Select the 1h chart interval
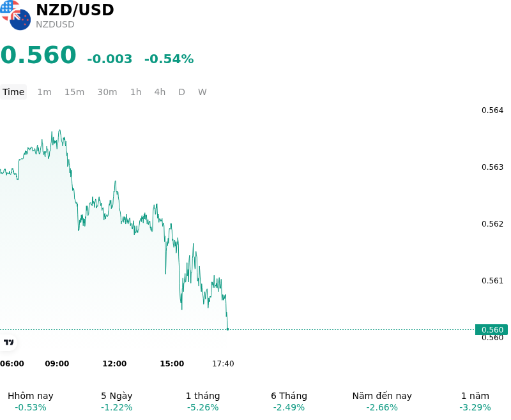The width and height of the screenshot is (511, 420). coord(136,92)
